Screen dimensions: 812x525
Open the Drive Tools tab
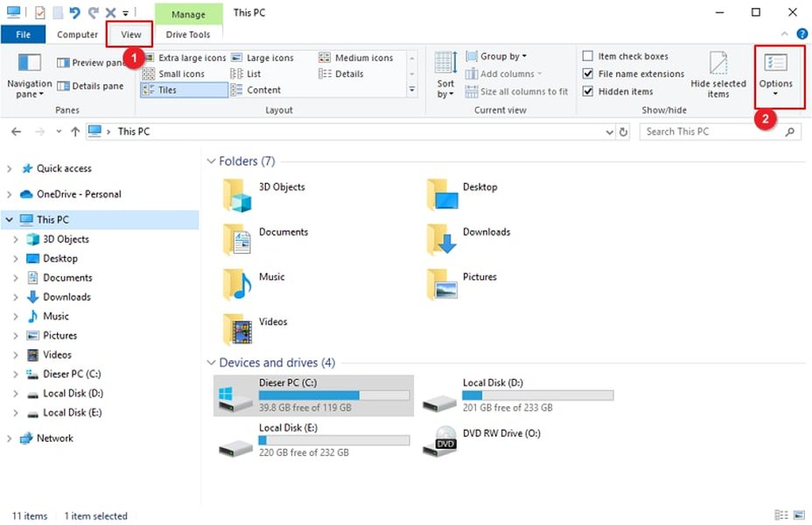(188, 34)
